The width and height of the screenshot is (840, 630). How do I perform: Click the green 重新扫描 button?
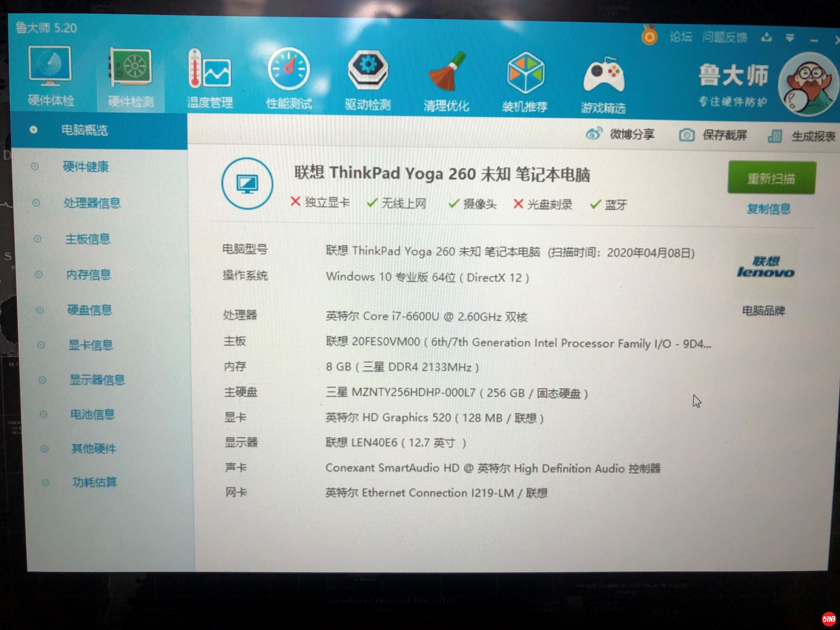pyautogui.click(x=771, y=178)
